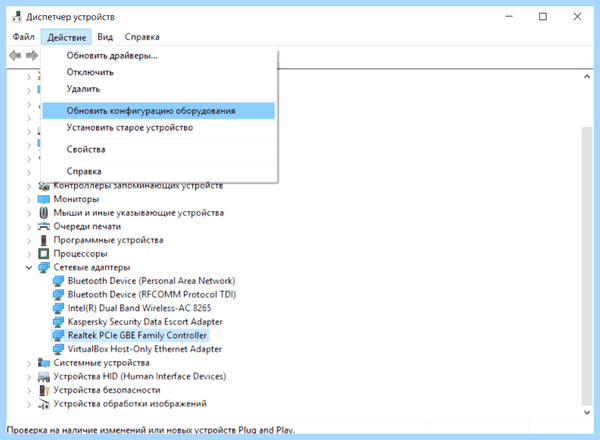Click the mouse icon beside Мыши и иные указывающие устройства

44,213
